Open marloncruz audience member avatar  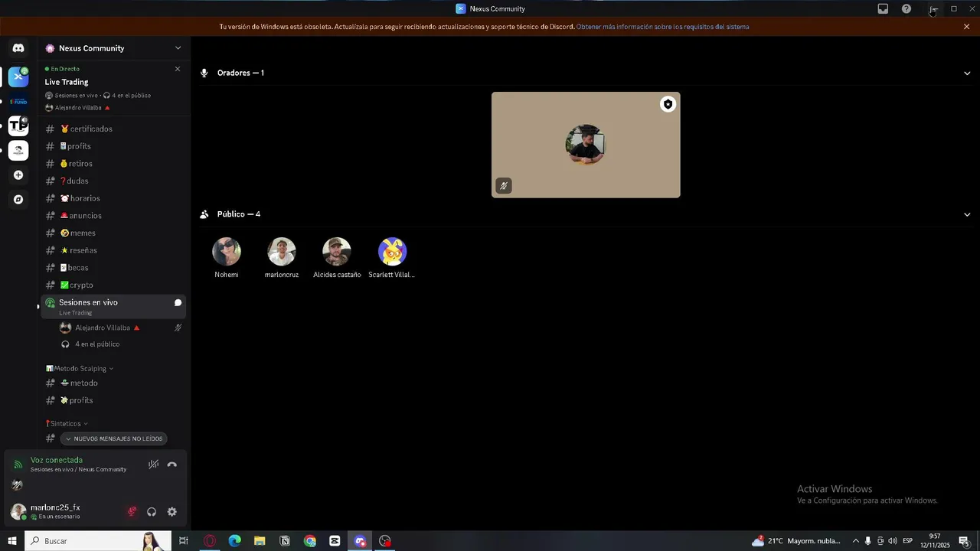282,252
